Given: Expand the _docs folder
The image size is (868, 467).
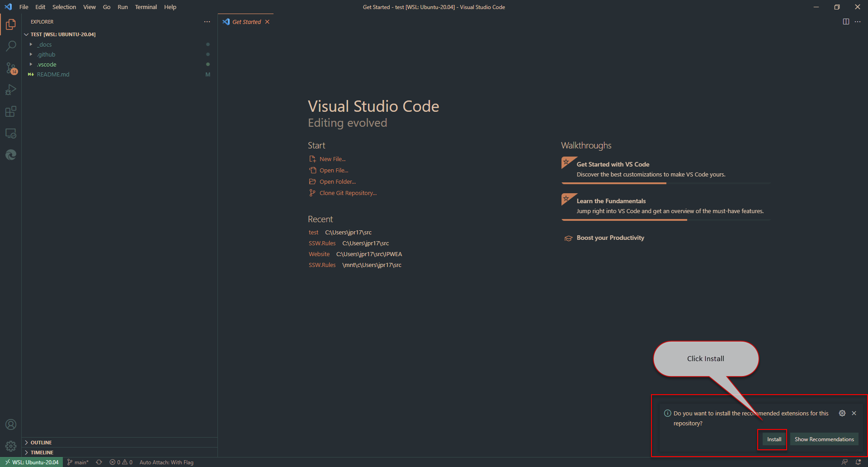Looking at the screenshot, I should pyautogui.click(x=119, y=44).
